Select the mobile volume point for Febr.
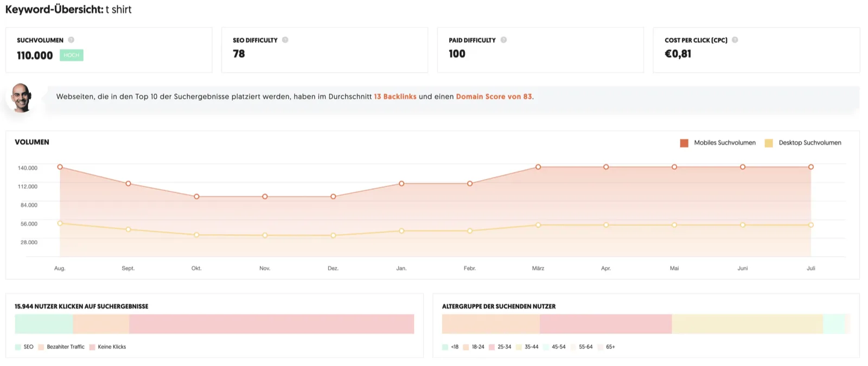 [x=470, y=183]
